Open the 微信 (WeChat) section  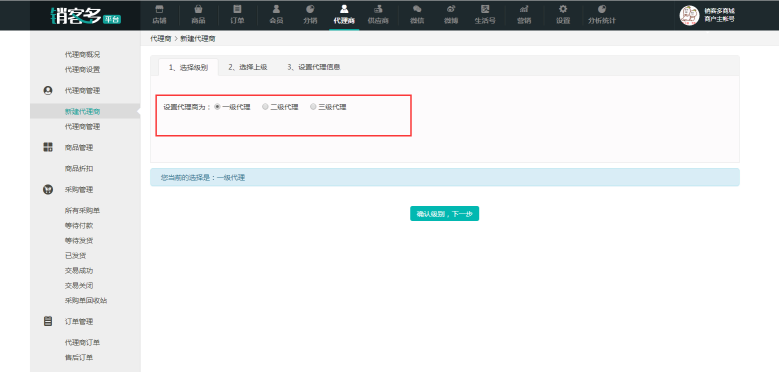click(x=417, y=14)
